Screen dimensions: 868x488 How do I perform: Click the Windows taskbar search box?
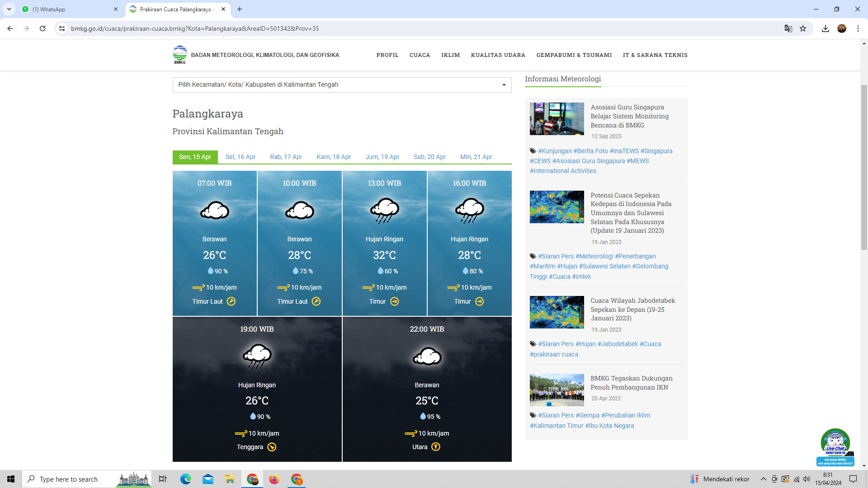click(87, 479)
